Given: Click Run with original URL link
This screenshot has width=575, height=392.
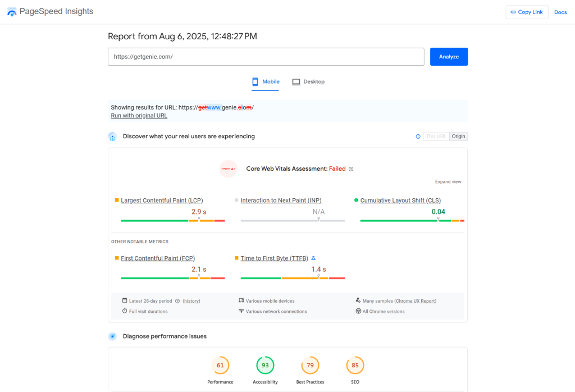Looking at the screenshot, I should 139,116.
